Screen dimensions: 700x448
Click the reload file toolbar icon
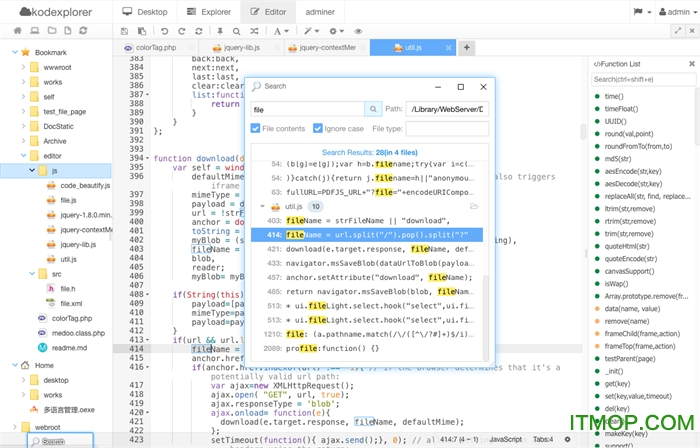199,31
